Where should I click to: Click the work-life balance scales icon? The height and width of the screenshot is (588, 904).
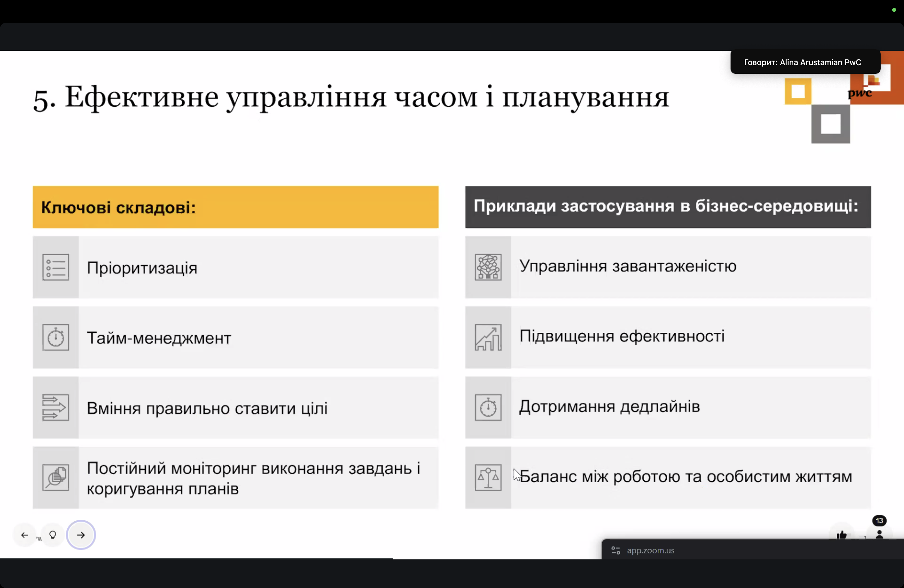[488, 478]
